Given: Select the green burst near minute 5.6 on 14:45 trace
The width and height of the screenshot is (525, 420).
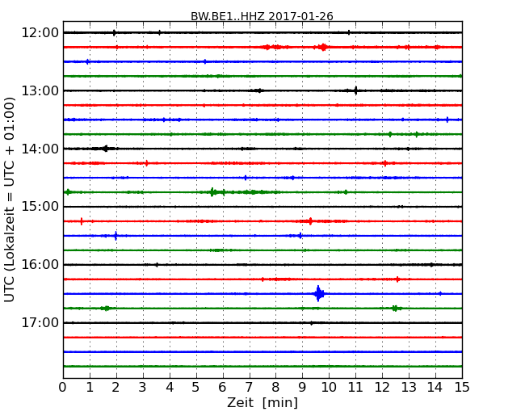Looking at the screenshot, I should click(212, 192).
